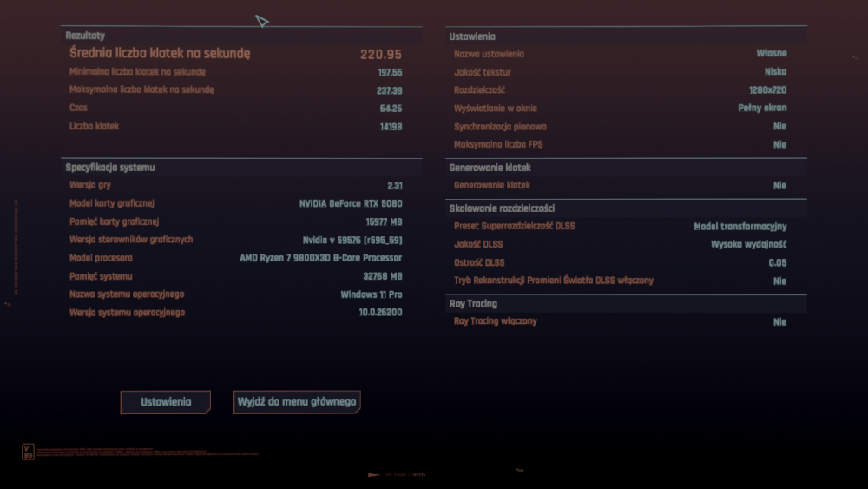Click Wyjdź do menu głównego button

[x=297, y=402]
